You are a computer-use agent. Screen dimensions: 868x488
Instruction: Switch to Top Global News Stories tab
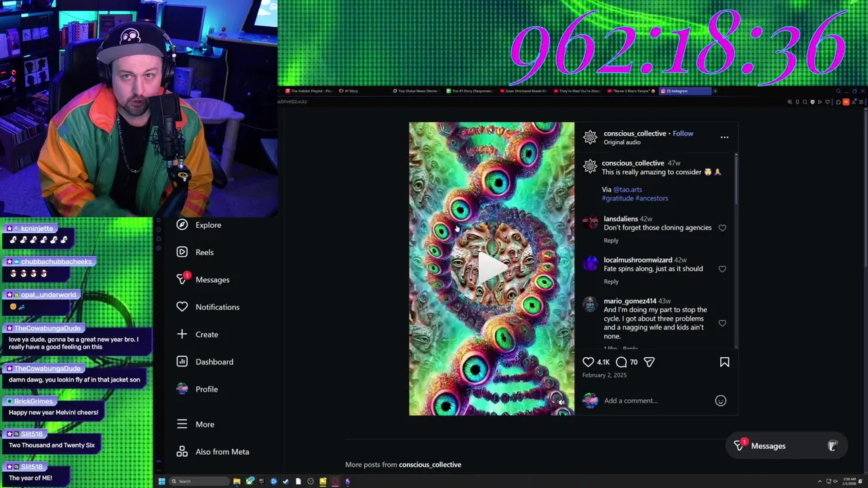(x=415, y=91)
